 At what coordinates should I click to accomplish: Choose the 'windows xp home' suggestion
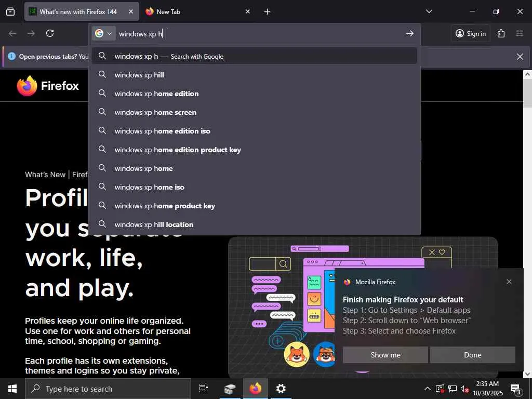pos(255,168)
